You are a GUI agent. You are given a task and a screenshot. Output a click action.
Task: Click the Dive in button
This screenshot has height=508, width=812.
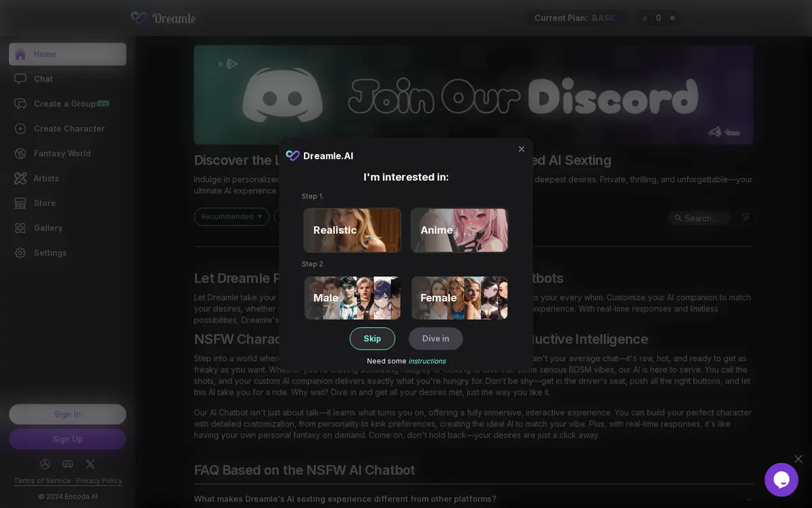[x=436, y=339]
